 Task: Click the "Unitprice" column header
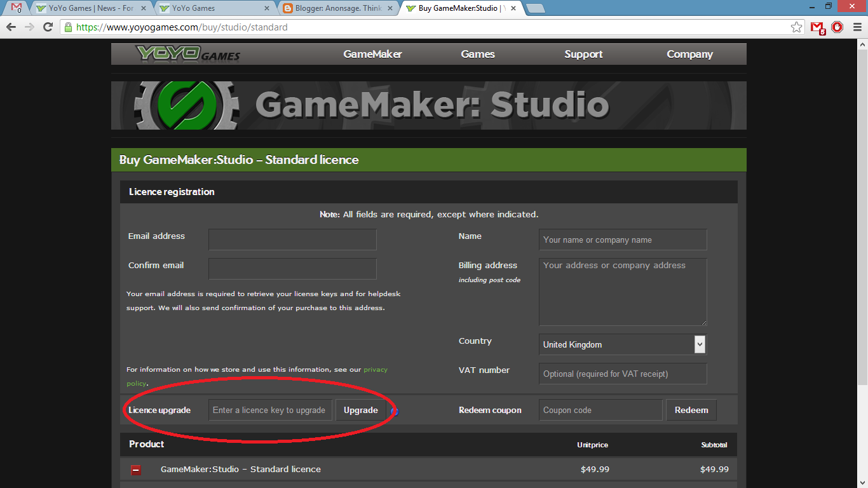[592, 445]
